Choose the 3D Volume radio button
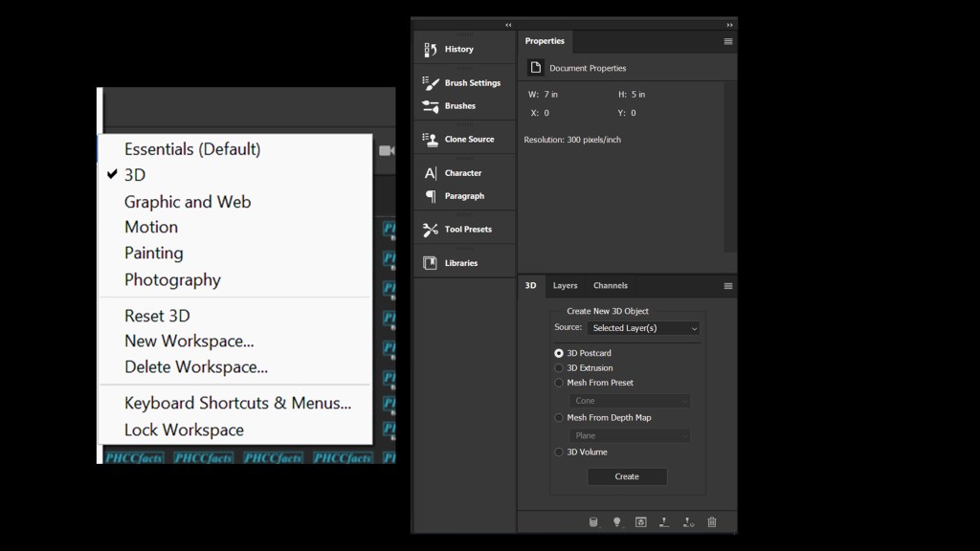 pos(559,452)
